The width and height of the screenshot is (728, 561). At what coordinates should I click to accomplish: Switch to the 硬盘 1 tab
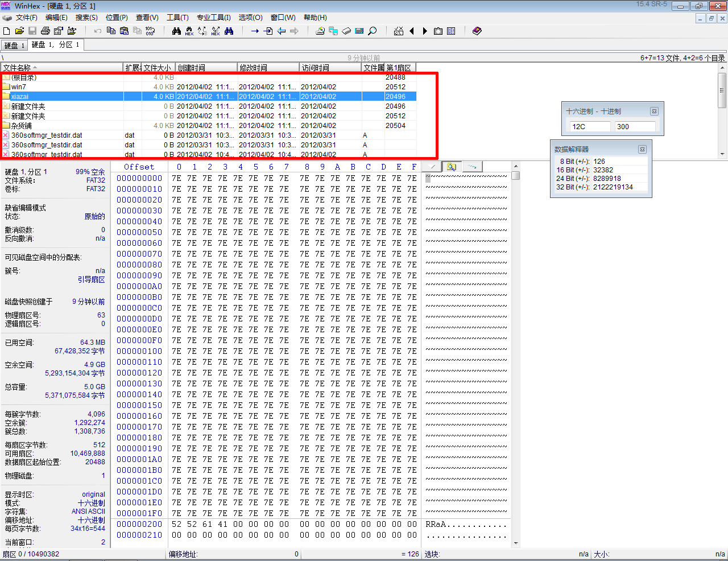[14, 46]
